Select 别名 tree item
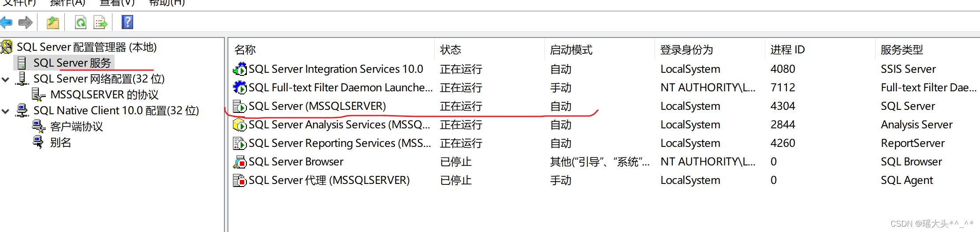 (x=61, y=142)
